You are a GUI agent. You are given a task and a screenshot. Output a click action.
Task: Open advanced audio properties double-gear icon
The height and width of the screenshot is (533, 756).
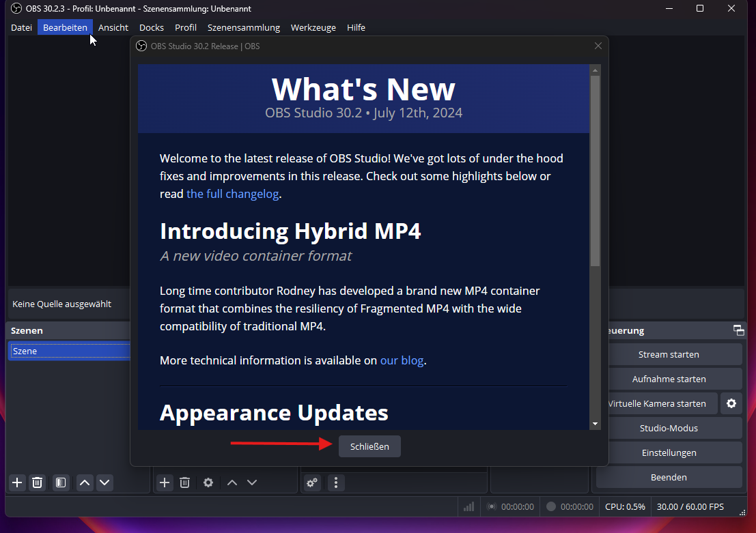(312, 482)
